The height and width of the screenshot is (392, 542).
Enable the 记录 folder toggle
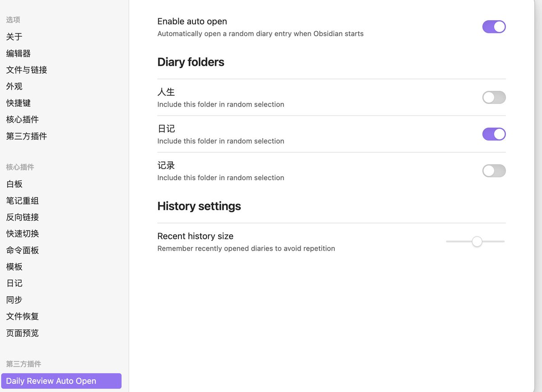tap(494, 171)
